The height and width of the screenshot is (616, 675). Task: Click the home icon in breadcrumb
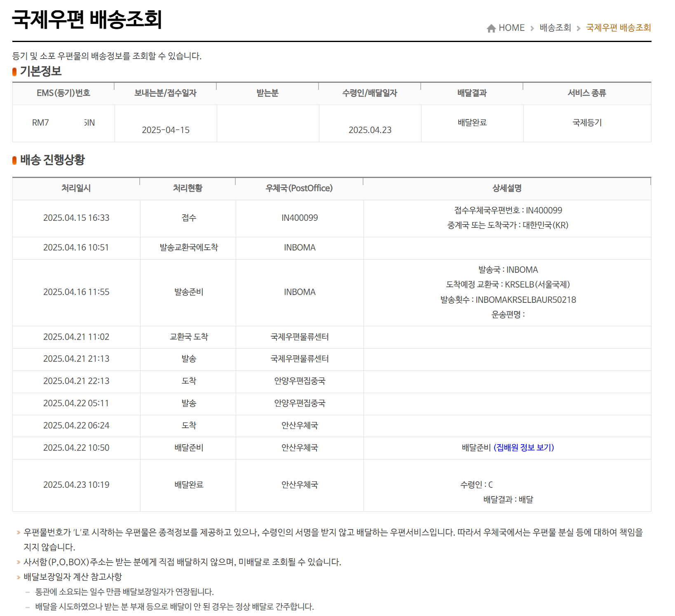pos(491,28)
